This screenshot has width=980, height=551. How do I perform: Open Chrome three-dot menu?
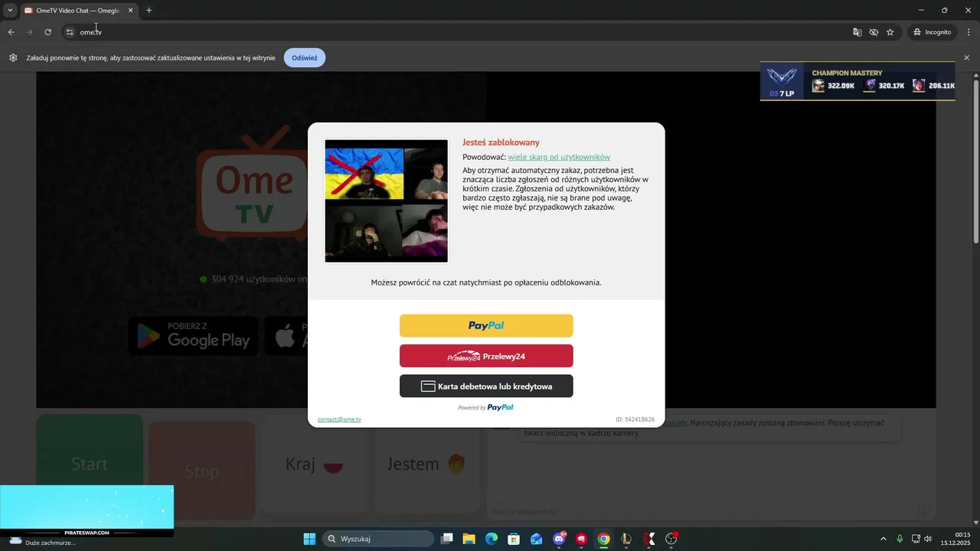(x=969, y=32)
